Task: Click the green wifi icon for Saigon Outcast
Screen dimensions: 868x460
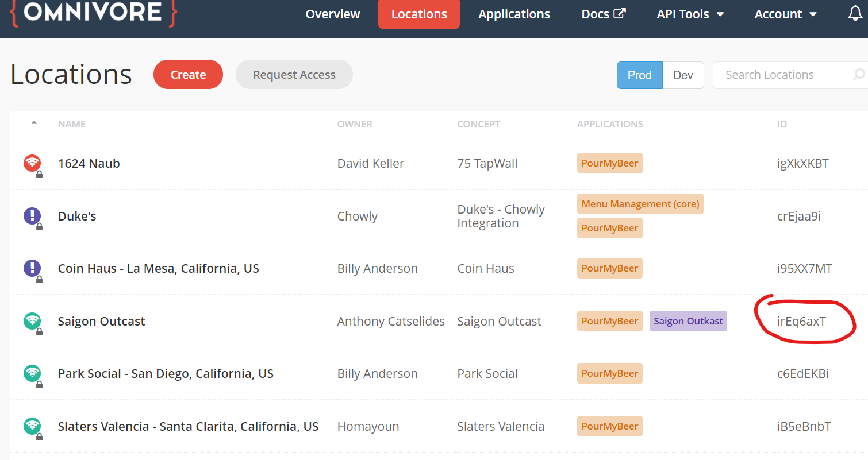Action: tap(32, 320)
